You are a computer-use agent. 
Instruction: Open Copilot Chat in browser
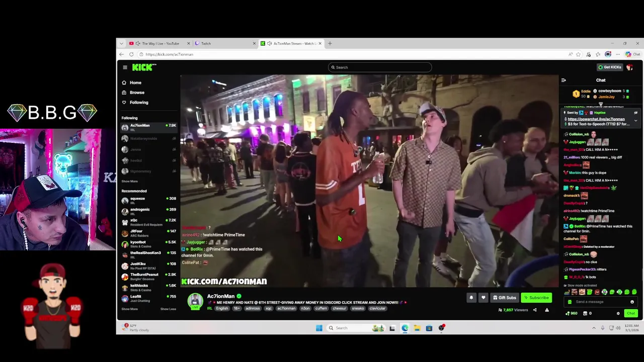(x=633, y=54)
